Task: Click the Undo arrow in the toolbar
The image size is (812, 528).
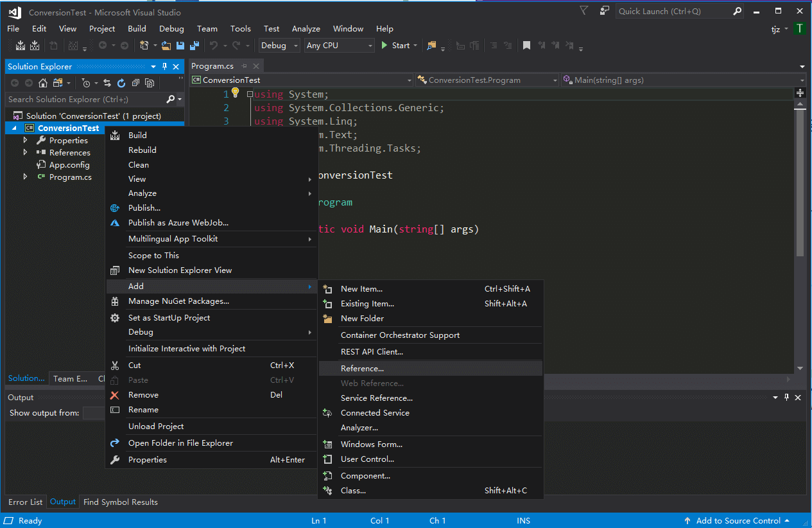Action: tap(213, 46)
